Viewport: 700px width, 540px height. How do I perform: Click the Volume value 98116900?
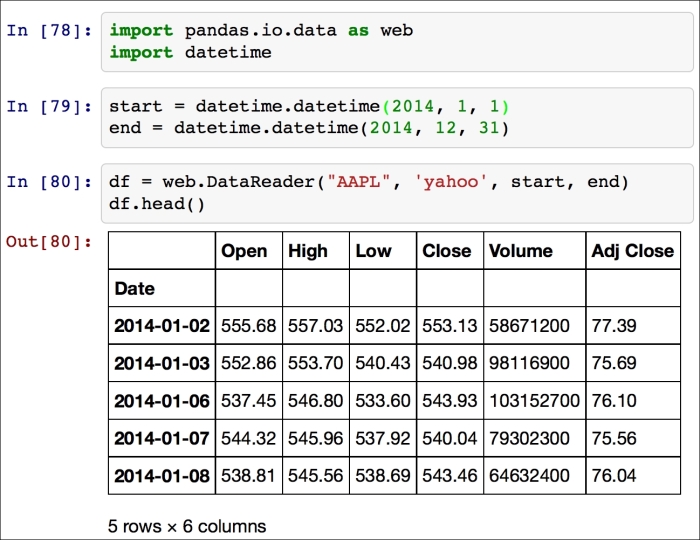529,363
